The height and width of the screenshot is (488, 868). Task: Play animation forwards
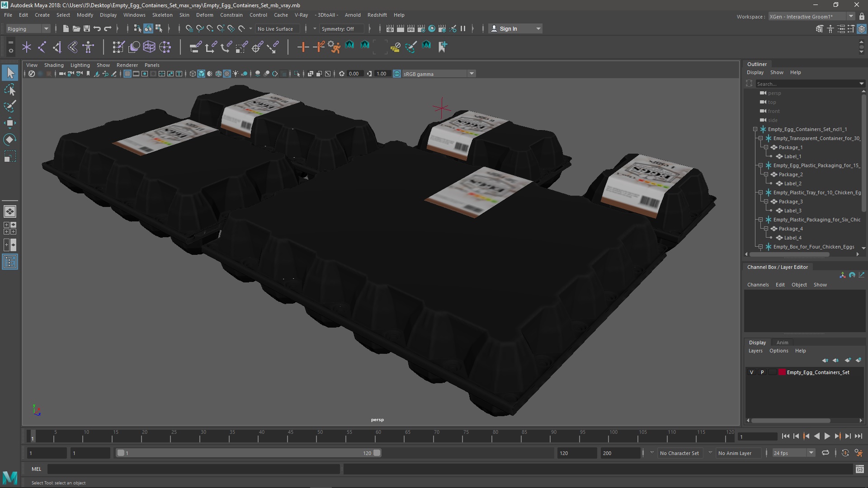click(827, 436)
